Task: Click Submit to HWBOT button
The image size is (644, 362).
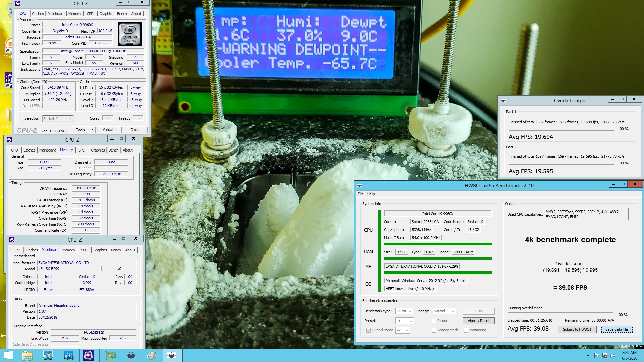Action: click(x=577, y=329)
